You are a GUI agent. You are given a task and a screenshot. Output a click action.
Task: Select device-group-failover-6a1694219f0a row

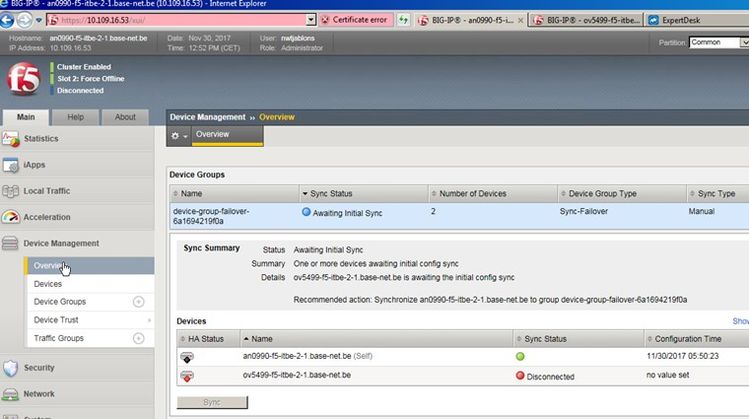coord(459,216)
